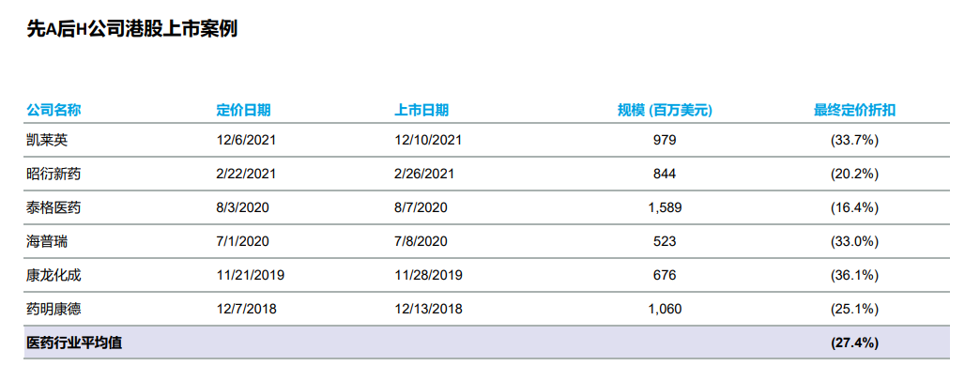Select the listing date 11/28/2019

point(428,275)
